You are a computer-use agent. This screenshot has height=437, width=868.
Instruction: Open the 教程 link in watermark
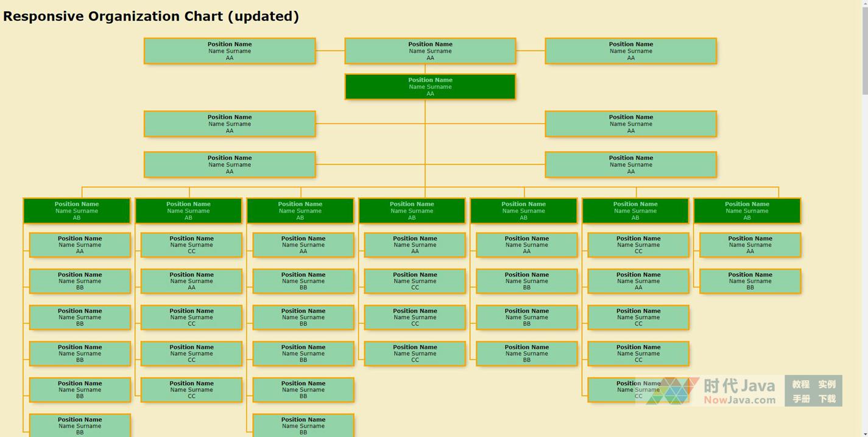tap(800, 384)
